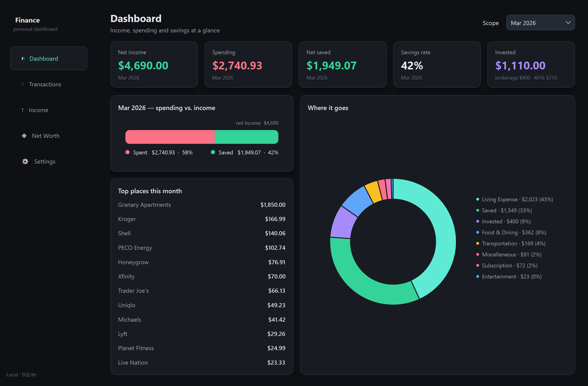The width and height of the screenshot is (588, 386).
Task: Go to the Net Worth page
Action: (x=46, y=136)
